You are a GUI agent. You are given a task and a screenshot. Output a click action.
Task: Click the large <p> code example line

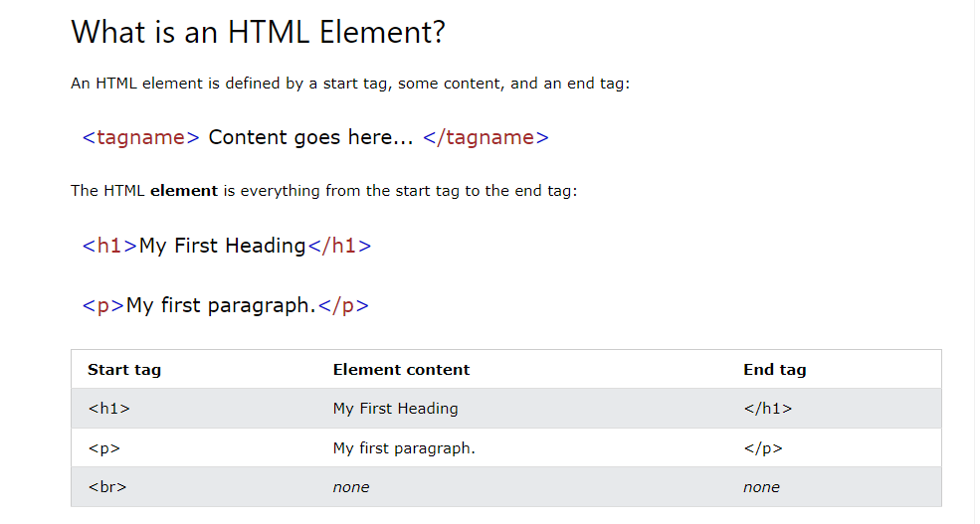click(225, 305)
